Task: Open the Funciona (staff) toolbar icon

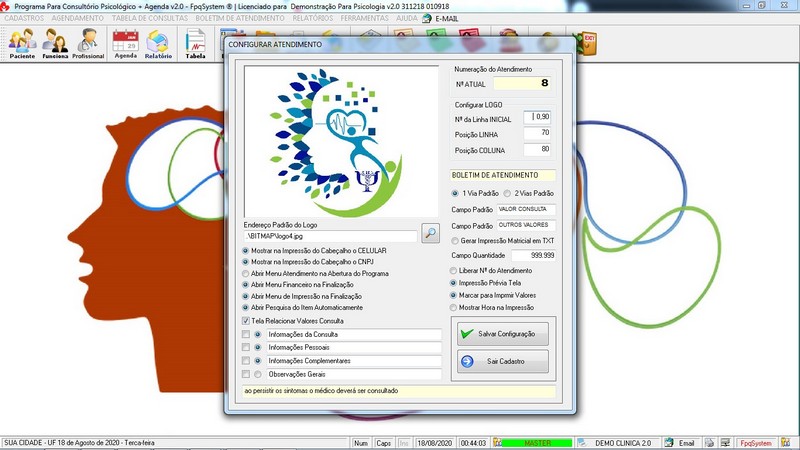Action: (55, 44)
